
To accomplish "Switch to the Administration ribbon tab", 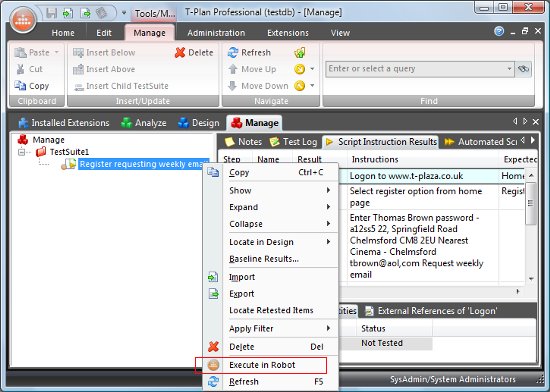I will click(x=216, y=33).
